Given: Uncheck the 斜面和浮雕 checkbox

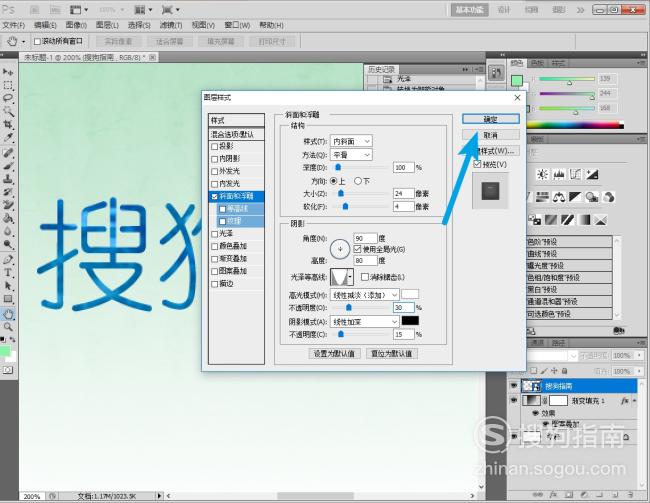Looking at the screenshot, I should tap(214, 197).
